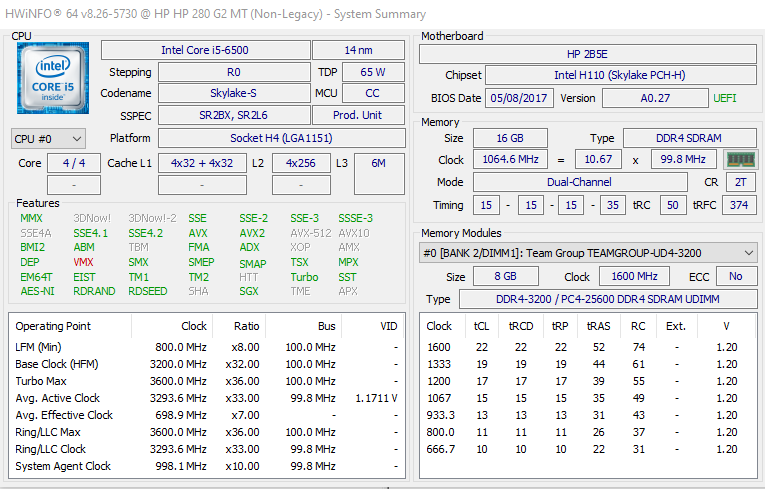This screenshot has height=489, width=765.
Task: Click the CR value 2T
Action: (741, 182)
